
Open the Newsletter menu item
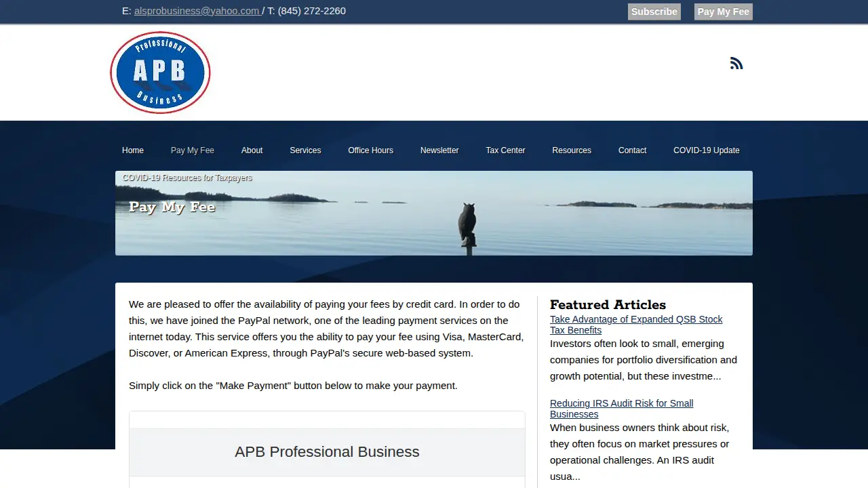[x=439, y=150]
